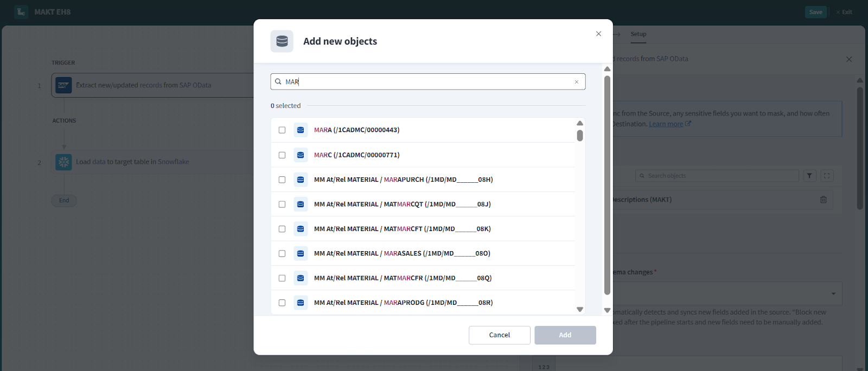Click the database icon beside MATMARCFR
The image size is (868, 371).
pos(301,278)
